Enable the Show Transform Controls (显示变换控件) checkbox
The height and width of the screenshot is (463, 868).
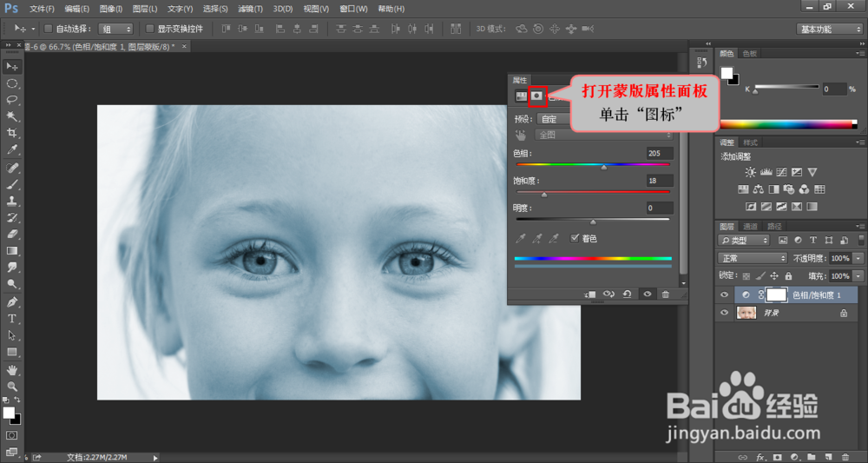(x=149, y=29)
